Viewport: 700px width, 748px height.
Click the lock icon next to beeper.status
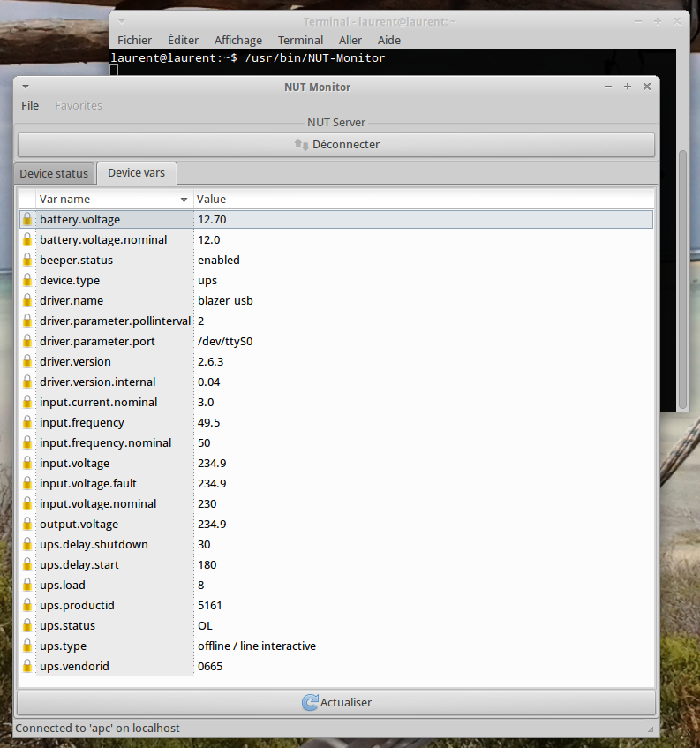click(x=27, y=260)
